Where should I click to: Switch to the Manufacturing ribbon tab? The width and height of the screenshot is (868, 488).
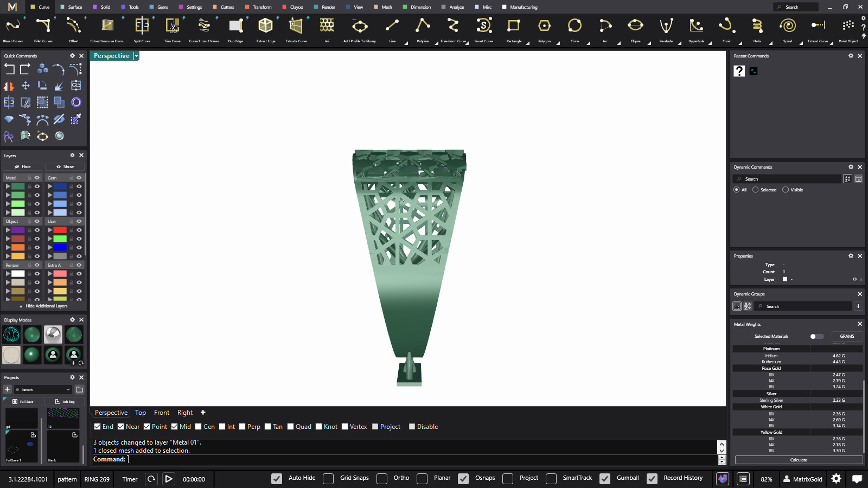coord(520,7)
